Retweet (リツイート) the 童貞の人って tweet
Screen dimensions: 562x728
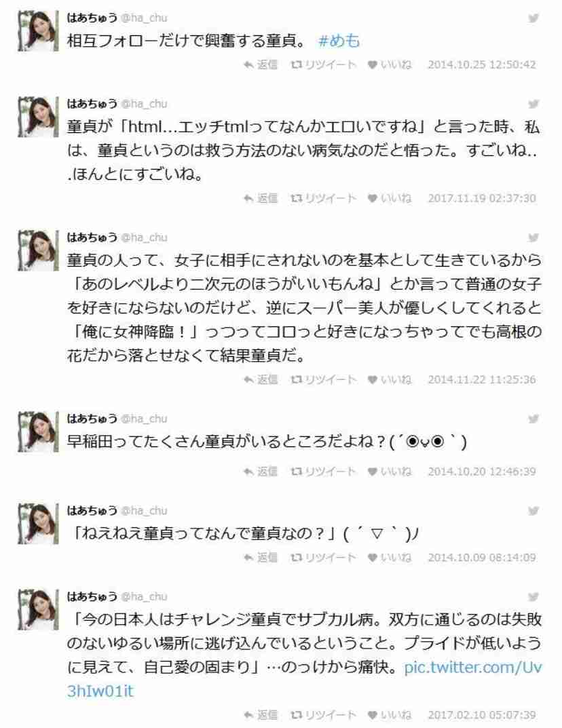click(323, 379)
